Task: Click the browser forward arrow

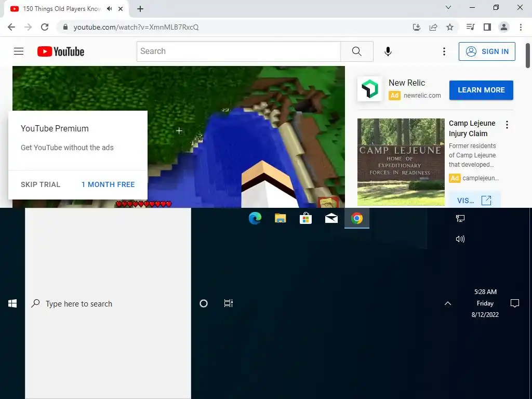Action: click(x=28, y=27)
